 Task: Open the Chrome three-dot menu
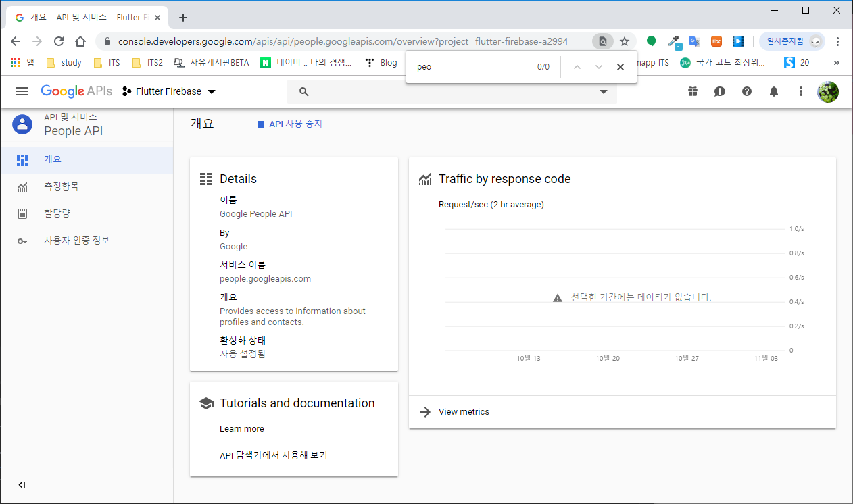(838, 41)
